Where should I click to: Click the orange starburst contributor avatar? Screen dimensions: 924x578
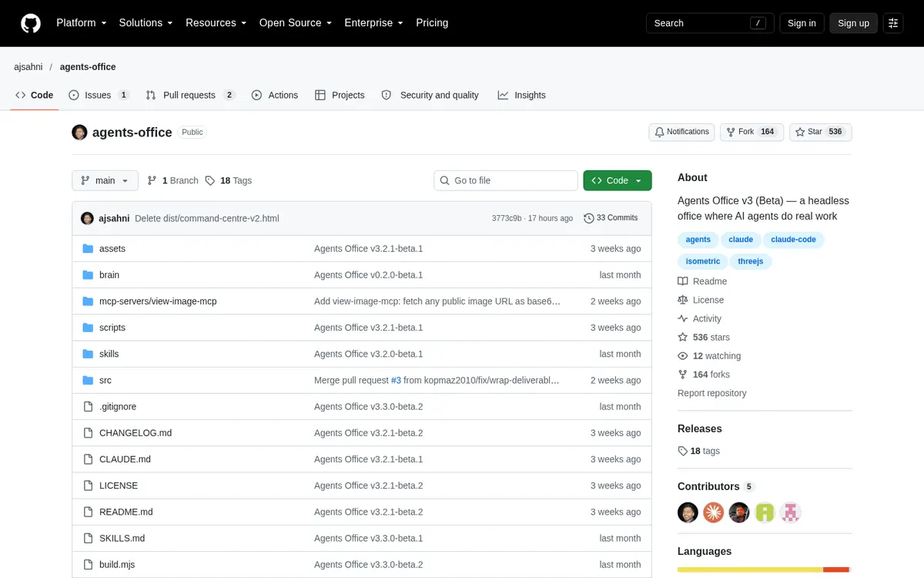[x=713, y=512]
